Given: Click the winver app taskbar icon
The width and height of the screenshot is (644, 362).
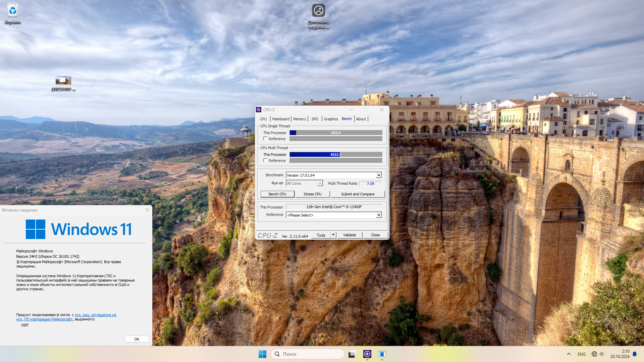Looking at the screenshot, I should coord(382,354).
